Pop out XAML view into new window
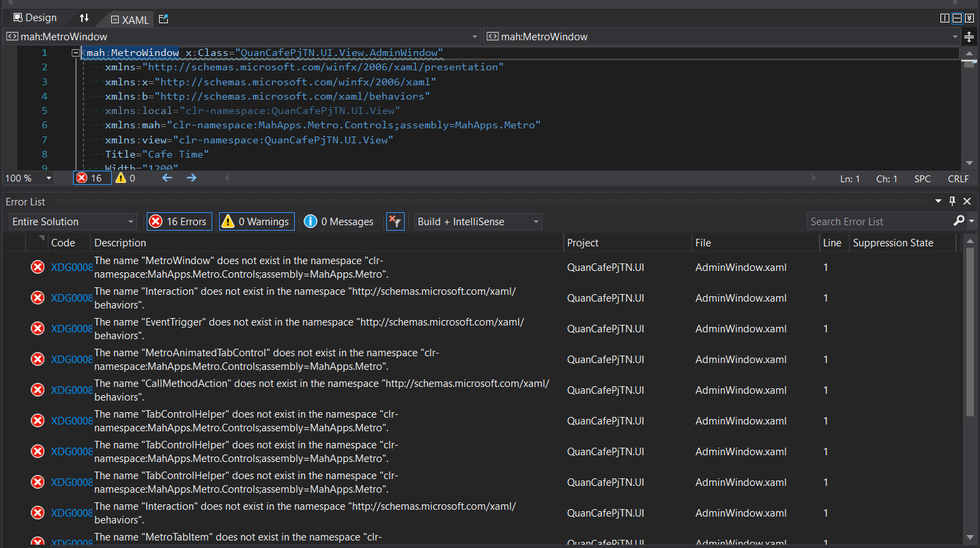Image resolution: width=980 pixels, height=548 pixels. 163,19
